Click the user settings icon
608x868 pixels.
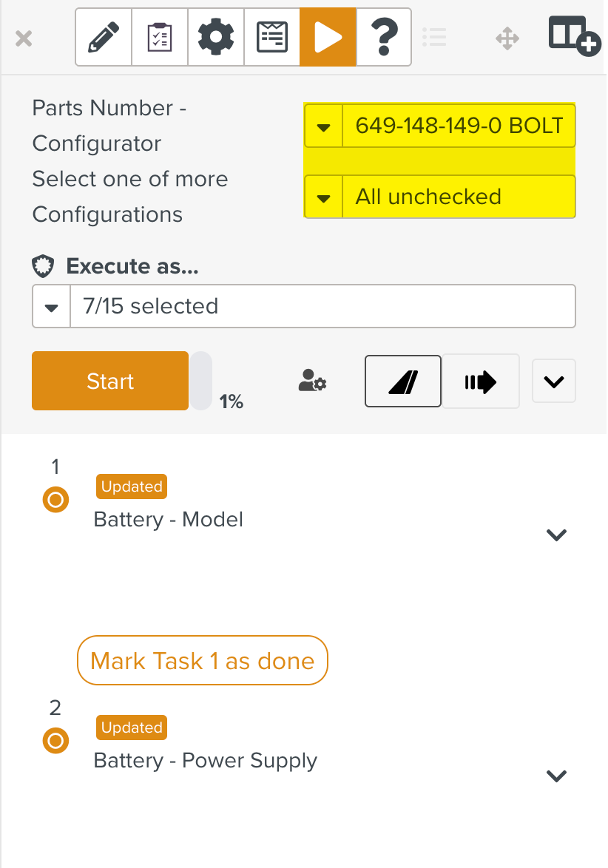[x=312, y=382]
